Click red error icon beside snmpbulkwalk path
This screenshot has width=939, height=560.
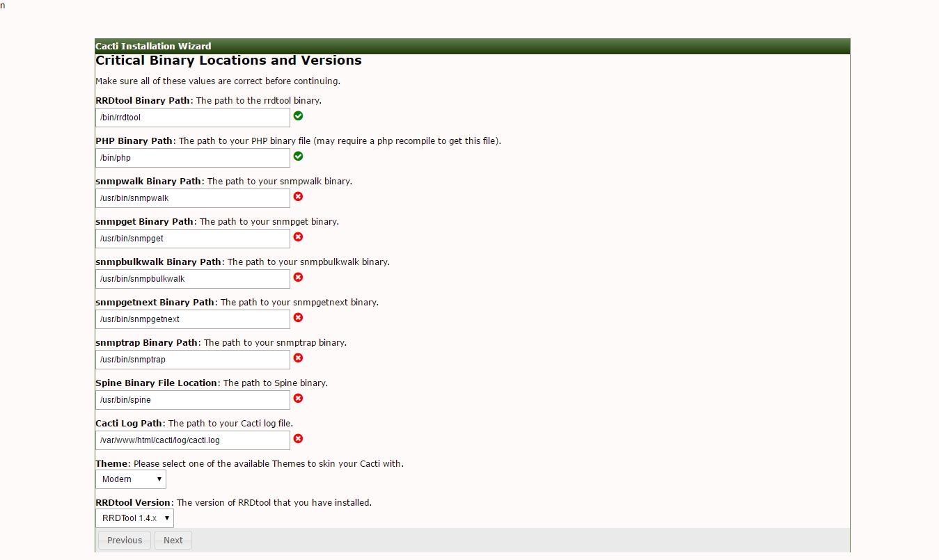[x=298, y=277]
